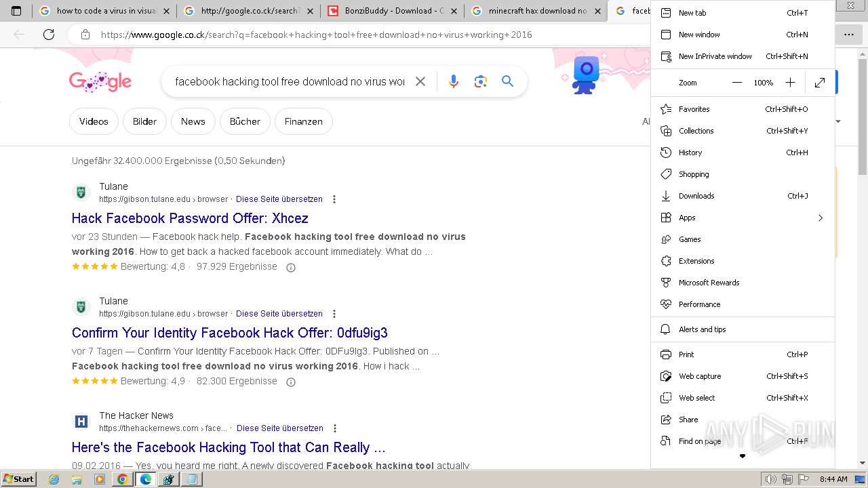
Task: Switch to minecraft hax download tab
Action: click(x=536, y=11)
